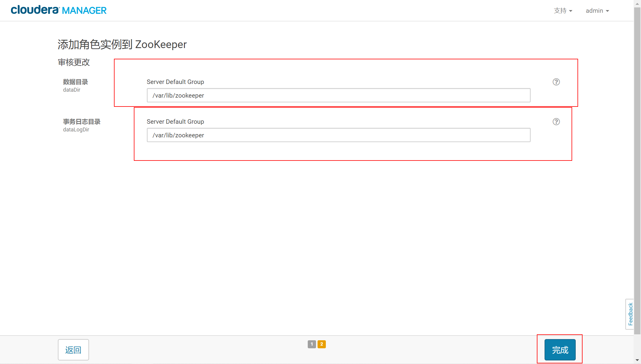The height and width of the screenshot is (364, 641).
Task: Click the 返回 back button
Action: 73,350
